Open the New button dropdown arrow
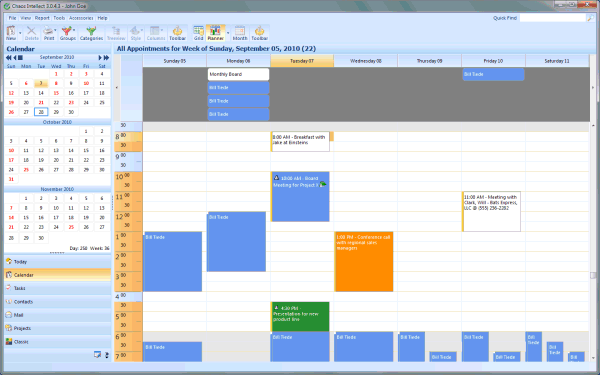 [x=20, y=33]
